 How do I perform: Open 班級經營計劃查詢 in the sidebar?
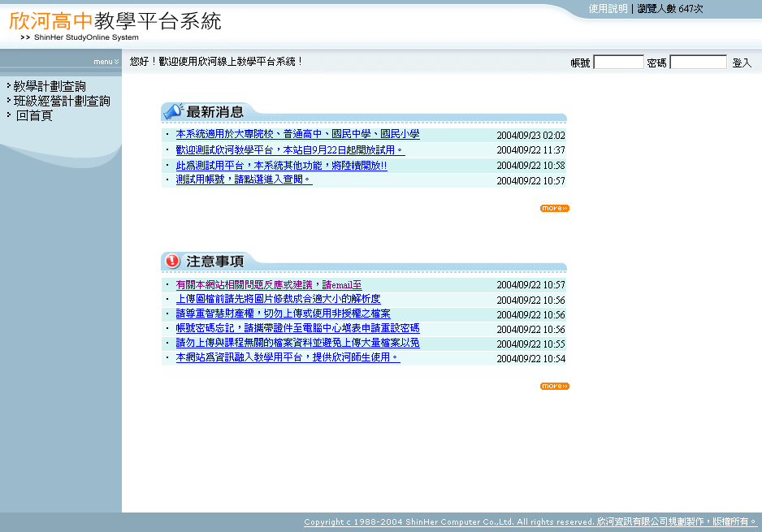point(62,101)
